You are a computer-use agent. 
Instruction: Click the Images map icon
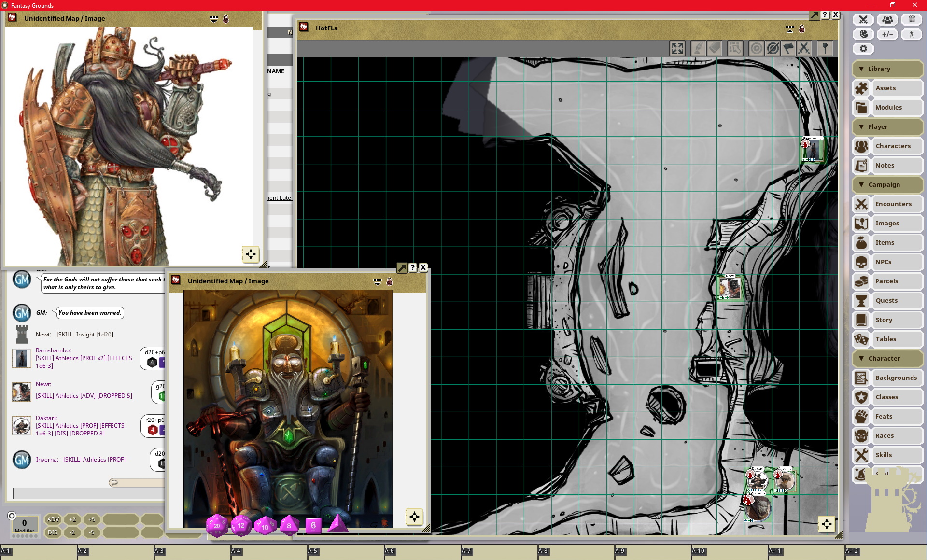pyautogui.click(x=861, y=223)
